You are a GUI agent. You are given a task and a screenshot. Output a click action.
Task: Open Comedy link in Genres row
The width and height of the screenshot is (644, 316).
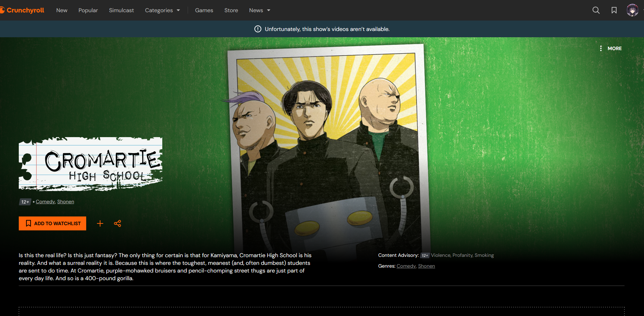point(406,266)
